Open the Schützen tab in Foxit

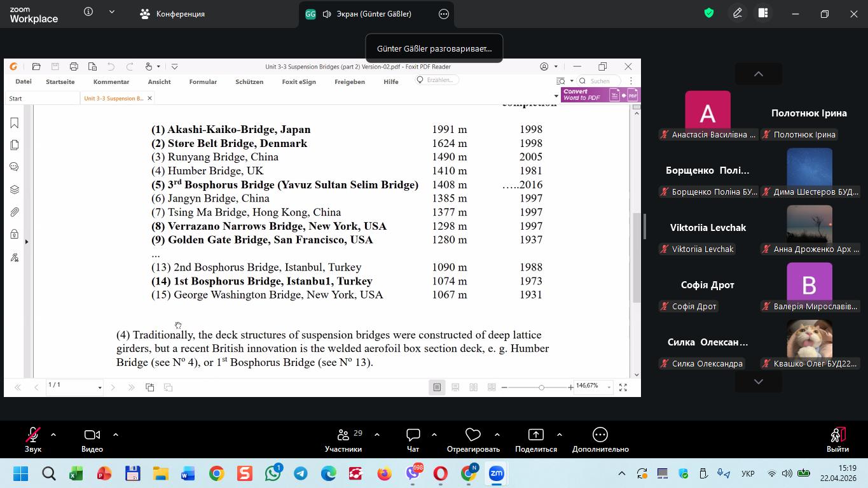pyautogui.click(x=249, y=81)
